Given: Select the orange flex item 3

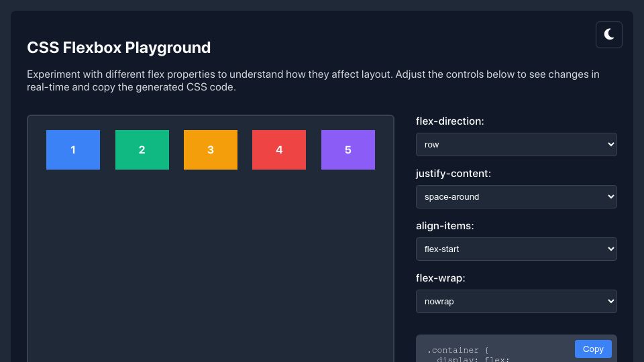Looking at the screenshot, I should 211,149.
